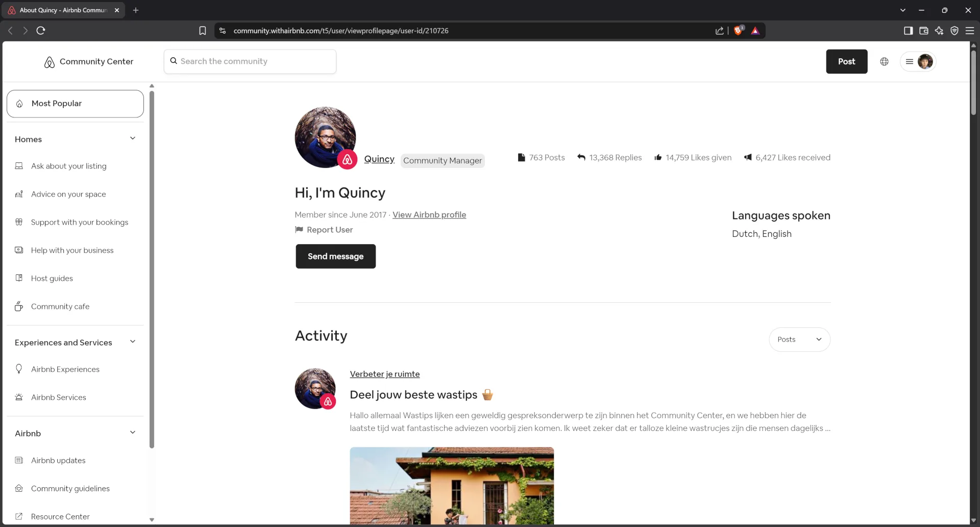Click the user avatar in header

(x=925, y=61)
